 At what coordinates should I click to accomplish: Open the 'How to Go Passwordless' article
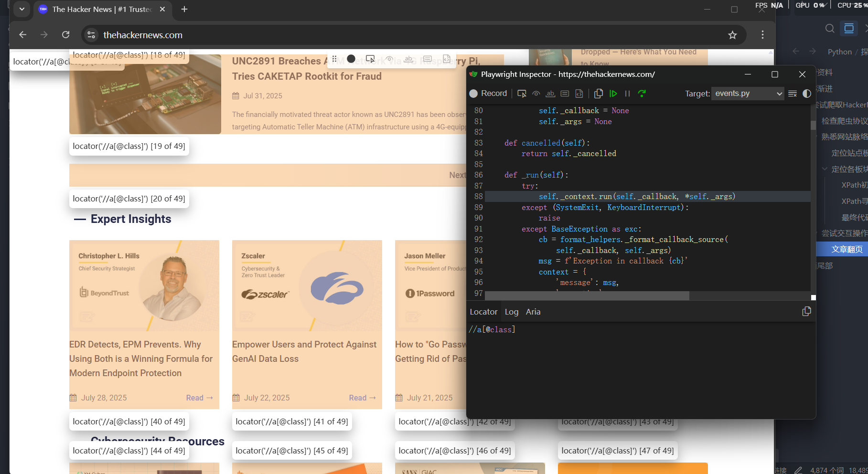[430, 351]
